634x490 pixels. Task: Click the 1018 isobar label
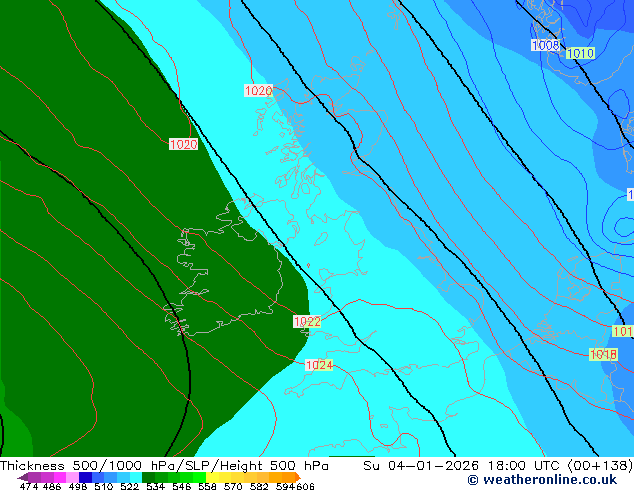pyautogui.click(x=603, y=355)
